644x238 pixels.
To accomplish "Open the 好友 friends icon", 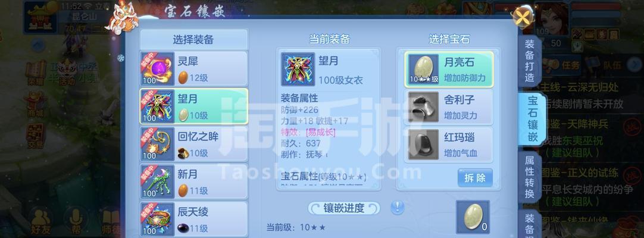I will [x=40, y=220].
